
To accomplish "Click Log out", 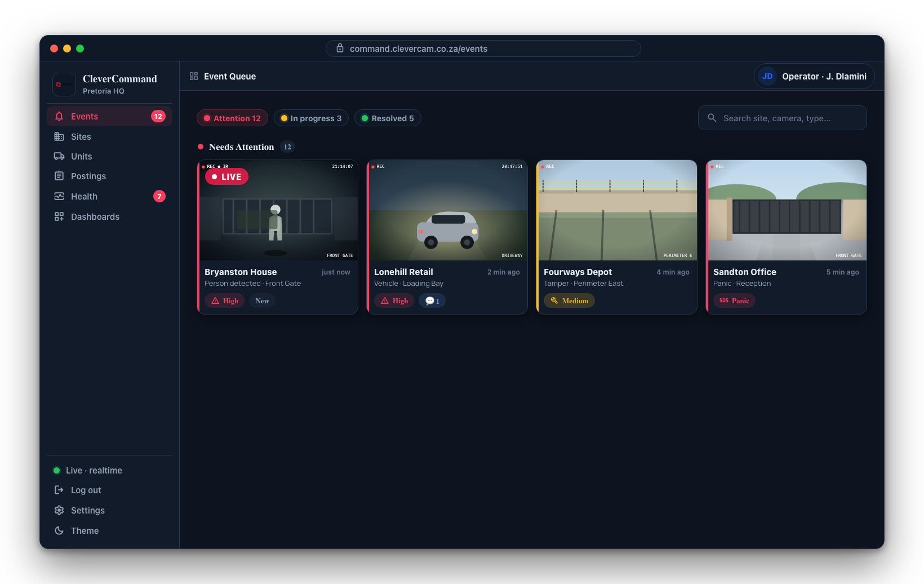I will pyautogui.click(x=109, y=490).
